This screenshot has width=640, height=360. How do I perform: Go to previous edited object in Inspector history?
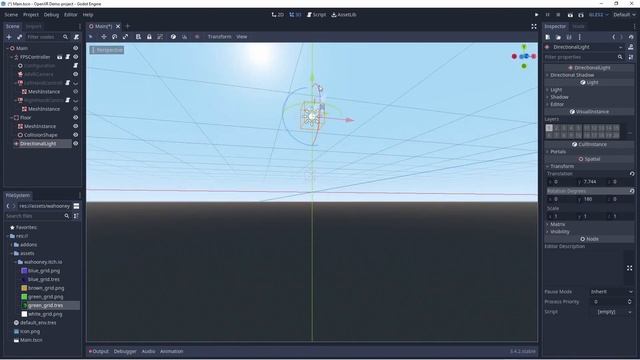click(x=613, y=37)
